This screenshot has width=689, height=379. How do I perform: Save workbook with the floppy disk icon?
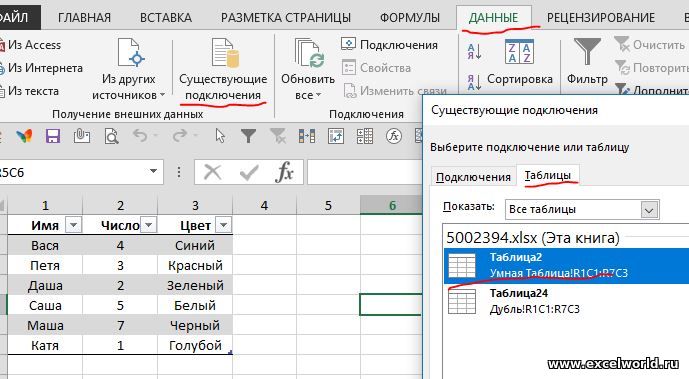coord(53,136)
